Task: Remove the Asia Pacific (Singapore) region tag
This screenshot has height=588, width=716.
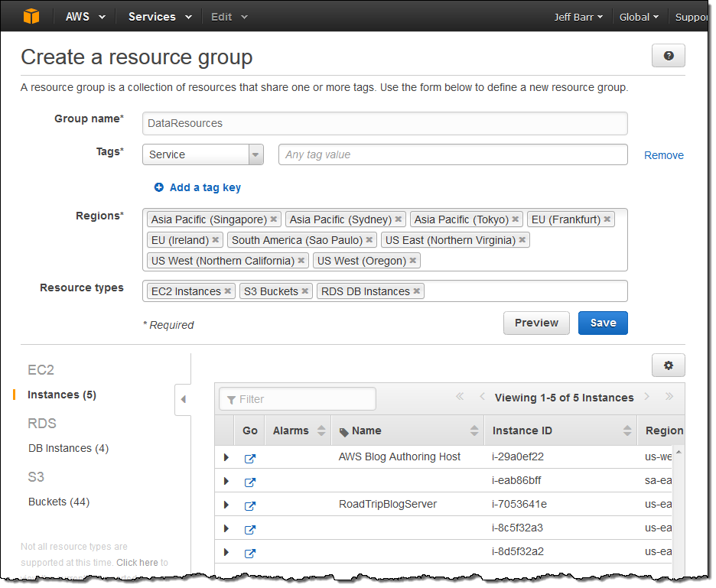Action: click(x=274, y=219)
